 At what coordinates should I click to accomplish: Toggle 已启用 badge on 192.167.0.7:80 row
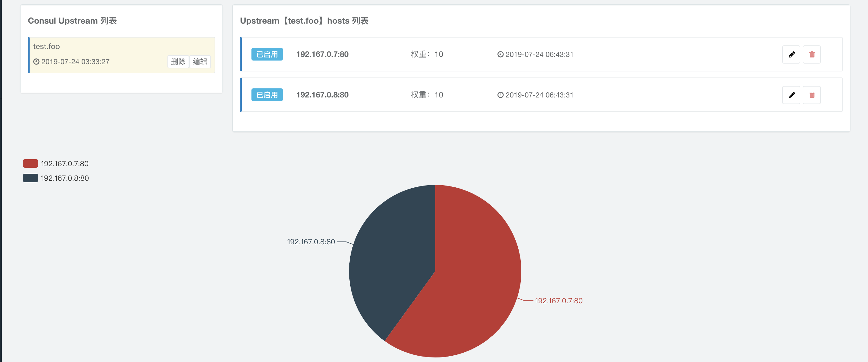click(x=267, y=54)
